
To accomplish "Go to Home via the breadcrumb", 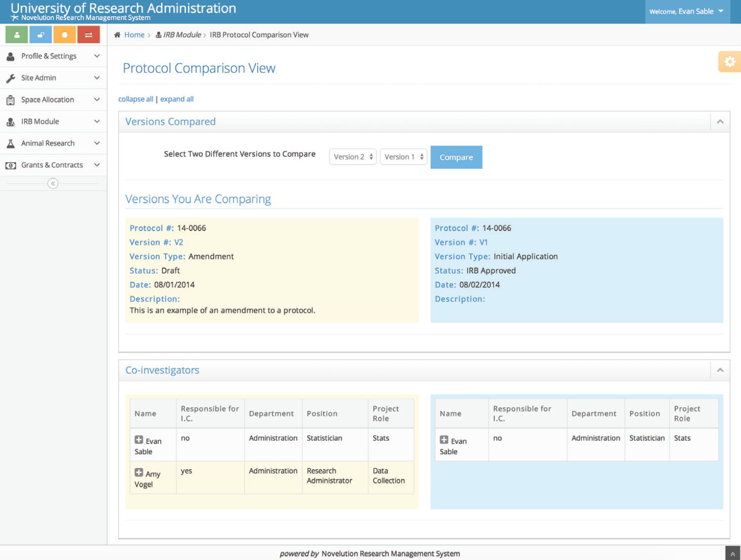I will [134, 35].
